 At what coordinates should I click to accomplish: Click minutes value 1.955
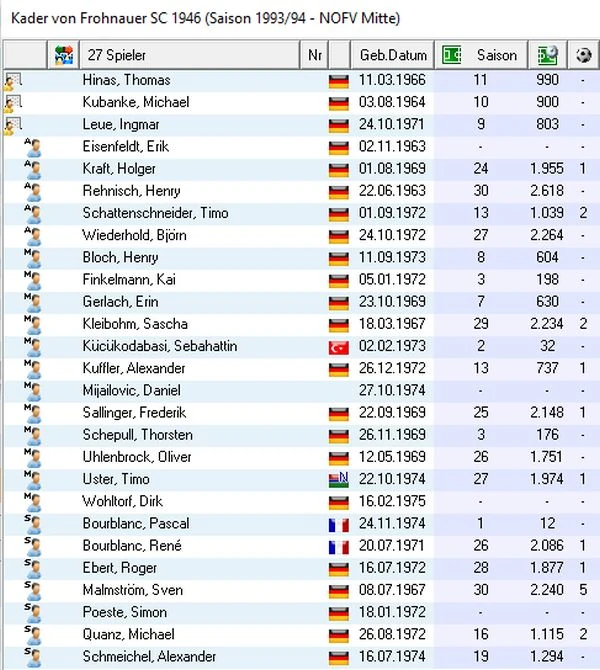547,169
